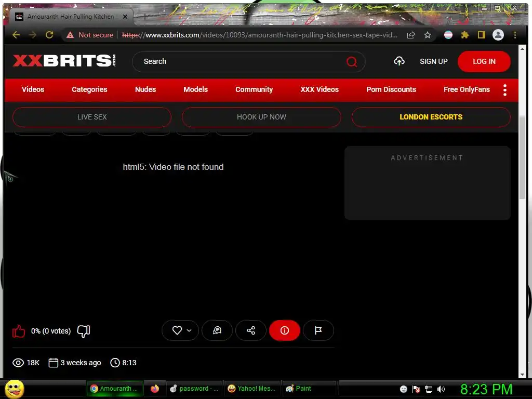
Task: Click the vertical scrollbar thumb
Action: coord(522,158)
